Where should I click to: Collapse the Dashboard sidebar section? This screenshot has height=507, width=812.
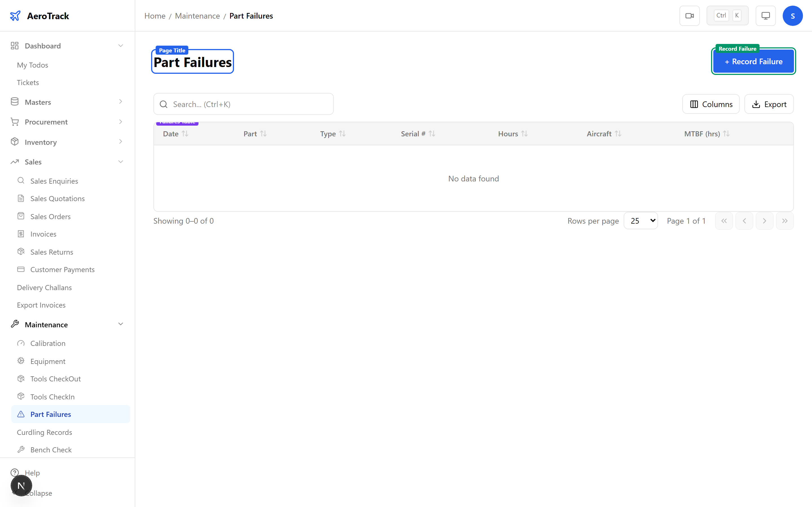click(120, 46)
